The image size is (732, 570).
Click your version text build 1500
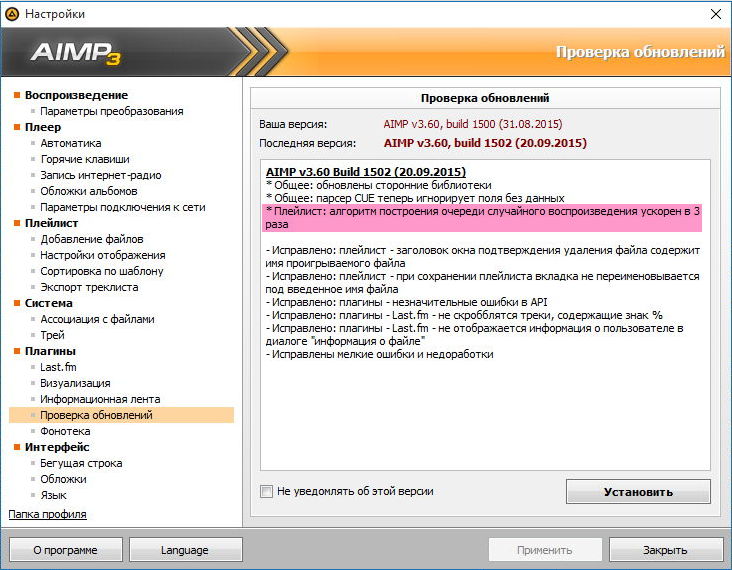(x=472, y=124)
